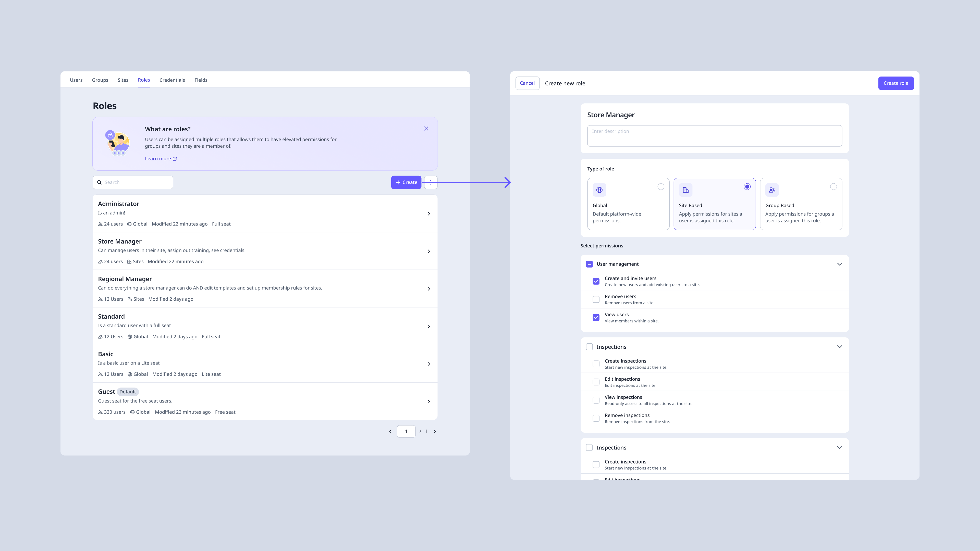Viewport: 980px width, 551px height.
Task: Click sites building icon in Store Manager row
Action: point(129,262)
